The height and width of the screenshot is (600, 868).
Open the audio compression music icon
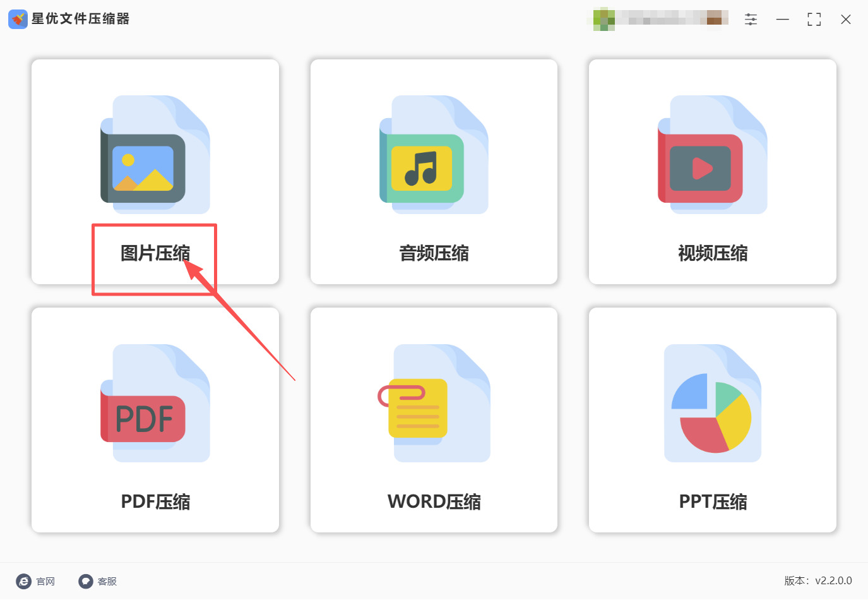click(434, 155)
